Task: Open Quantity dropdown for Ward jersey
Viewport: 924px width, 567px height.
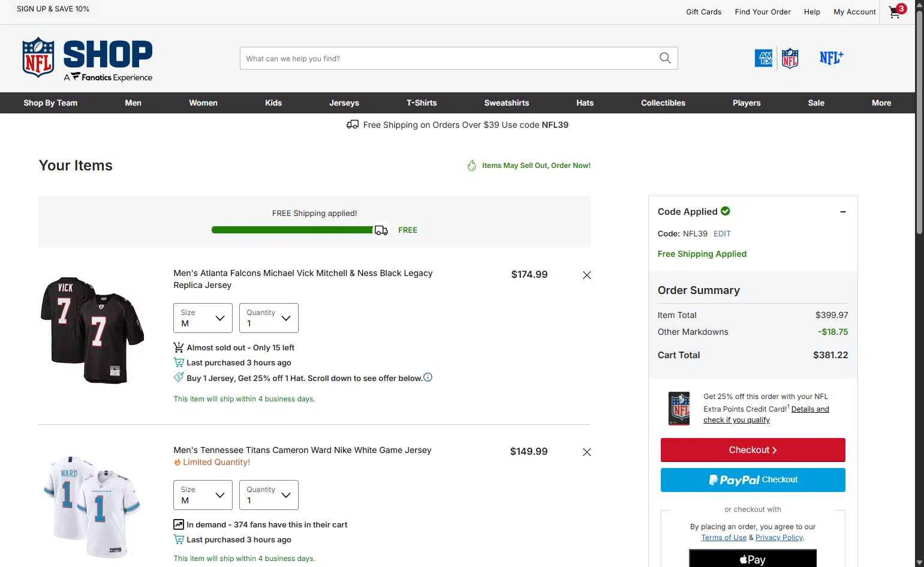Action: [269, 495]
